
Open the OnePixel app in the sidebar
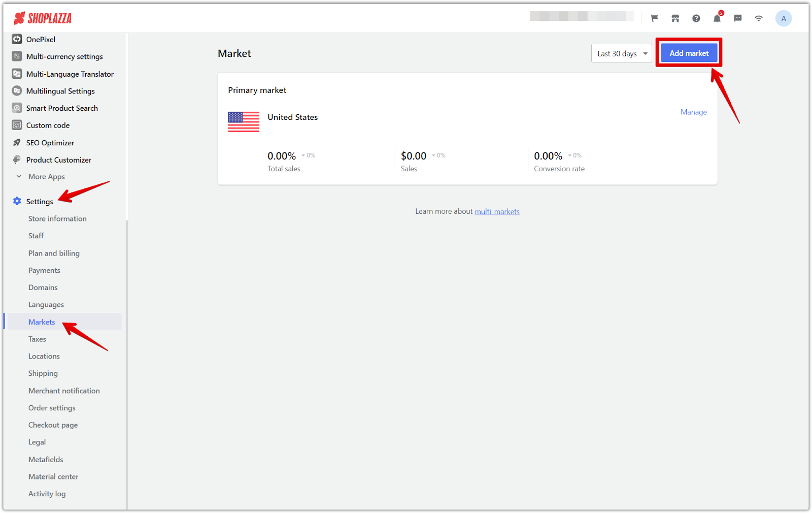[41, 39]
